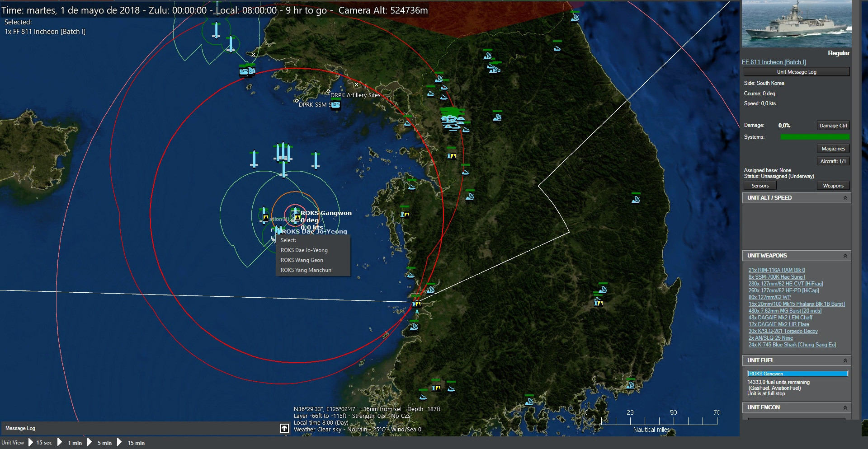Click the 1 min time step arrow

point(60,443)
